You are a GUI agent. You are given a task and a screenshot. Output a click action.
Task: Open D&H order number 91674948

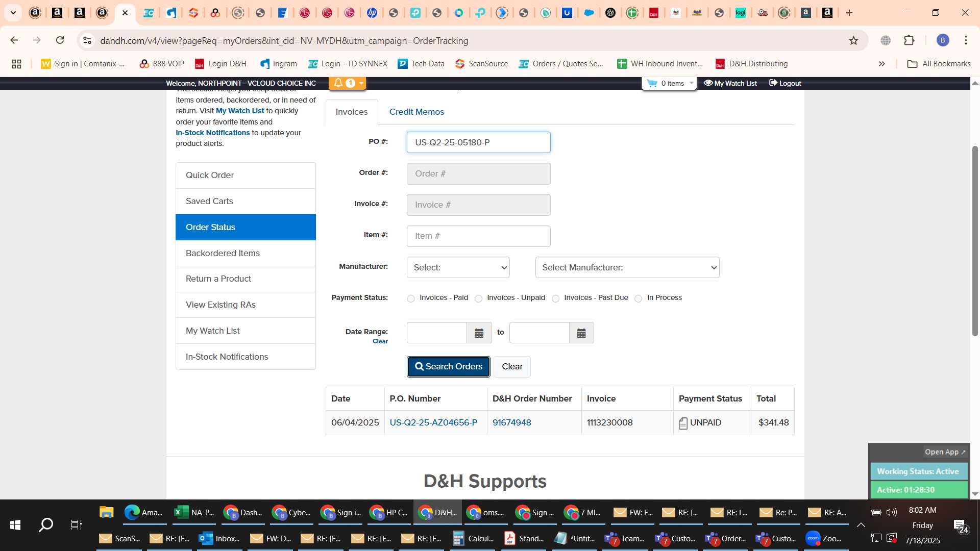511,422
